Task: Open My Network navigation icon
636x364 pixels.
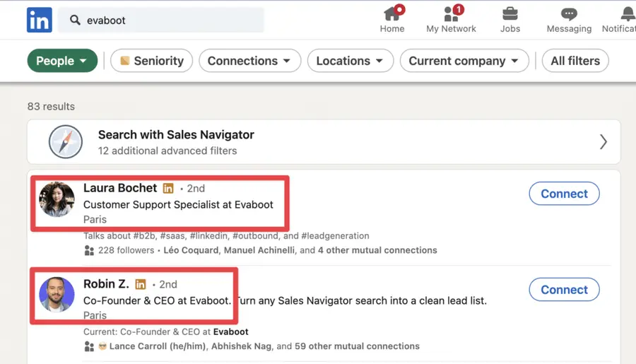Action: pyautogui.click(x=451, y=13)
